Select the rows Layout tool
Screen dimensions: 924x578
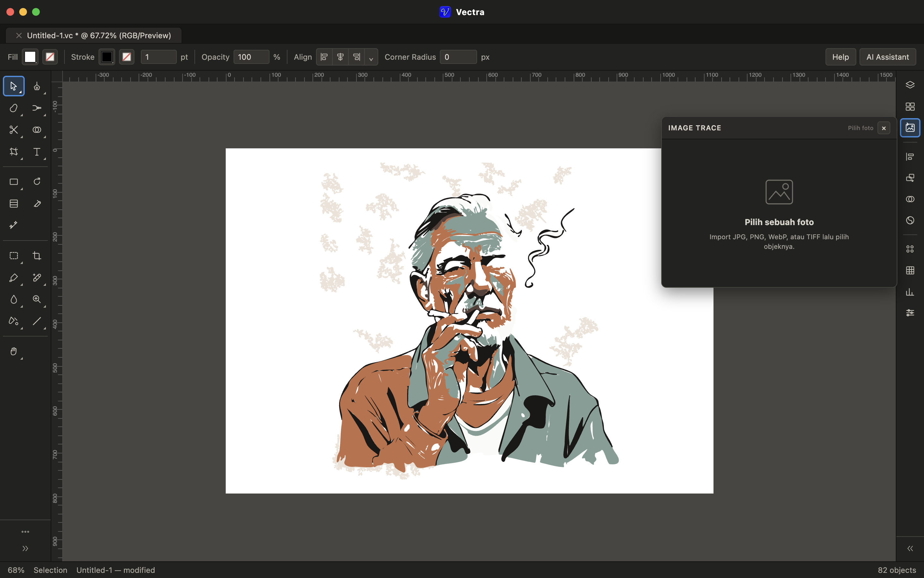14,203
